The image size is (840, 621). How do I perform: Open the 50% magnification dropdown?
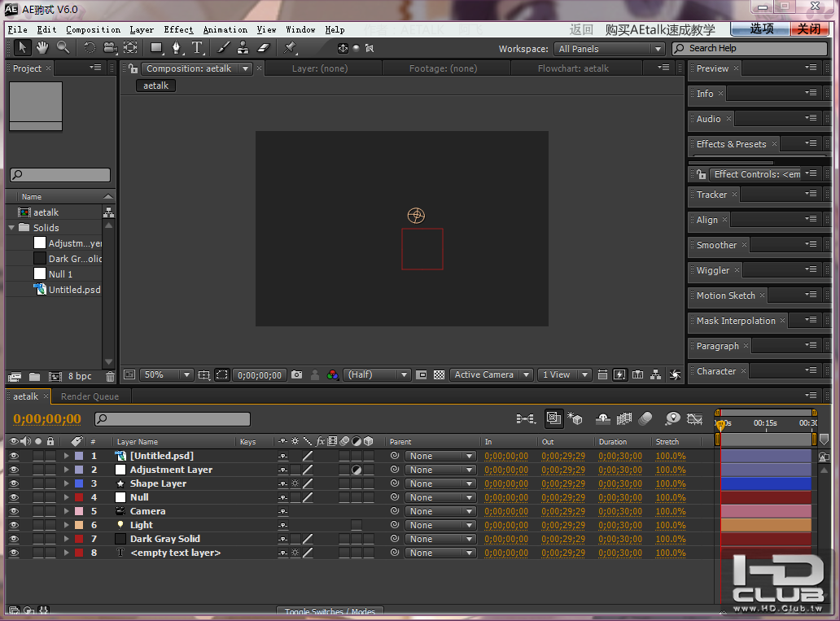pyautogui.click(x=165, y=375)
